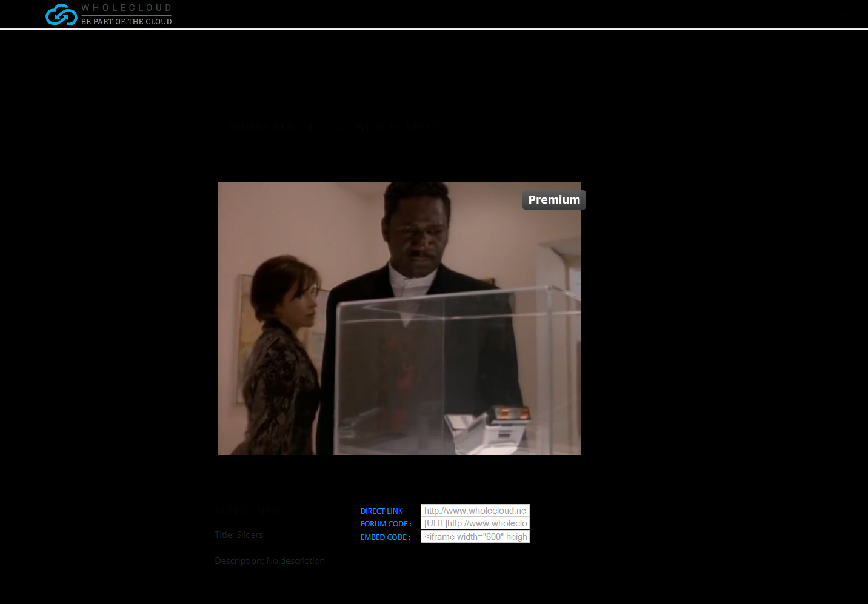This screenshot has width=868, height=604.
Task: Click the "Description: No description" text
Action: click(270, 561)
